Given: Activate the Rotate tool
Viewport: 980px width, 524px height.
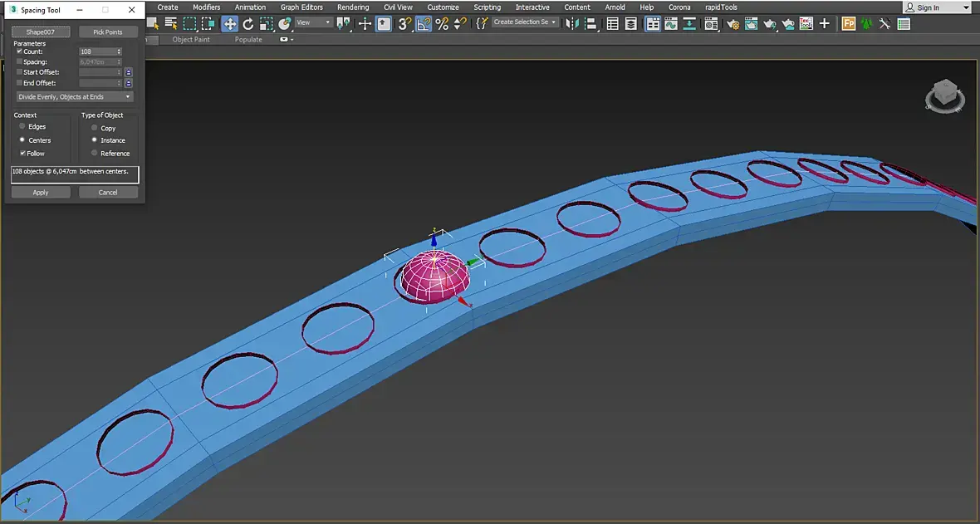Looking at the screenshot, I should [x=248, y=24].
